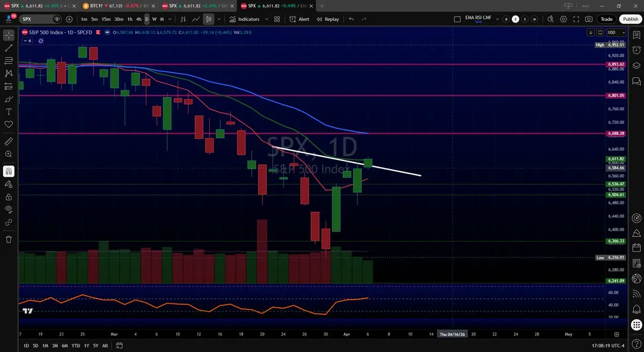Select candlestick chart style icon

pos(209,19)
